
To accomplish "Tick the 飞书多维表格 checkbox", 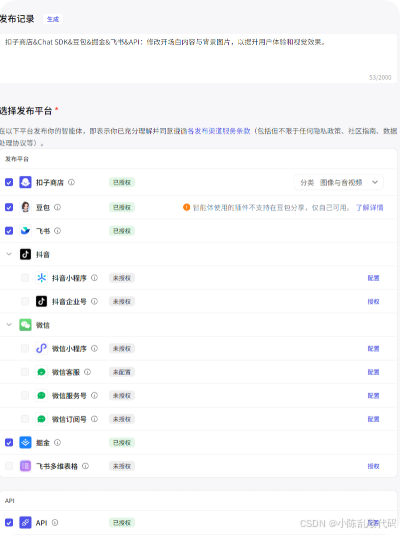I will [x=9, y=466].
